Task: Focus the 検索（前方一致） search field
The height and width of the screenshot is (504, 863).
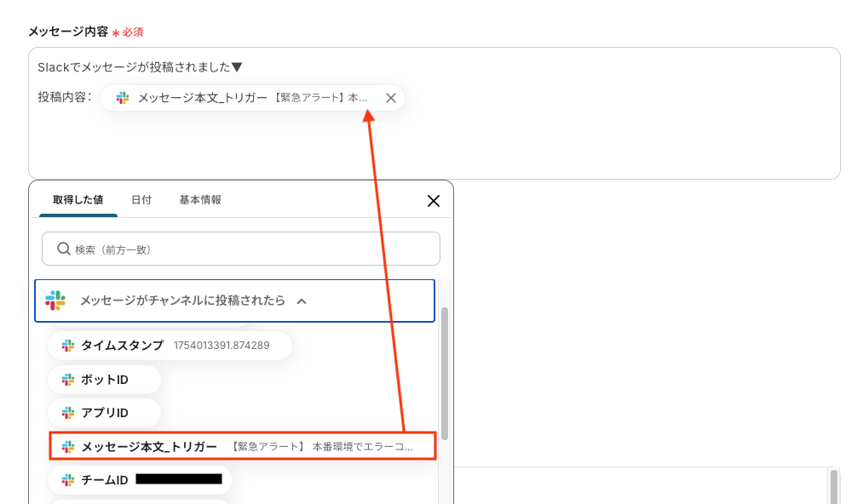Action: [241, 249]
